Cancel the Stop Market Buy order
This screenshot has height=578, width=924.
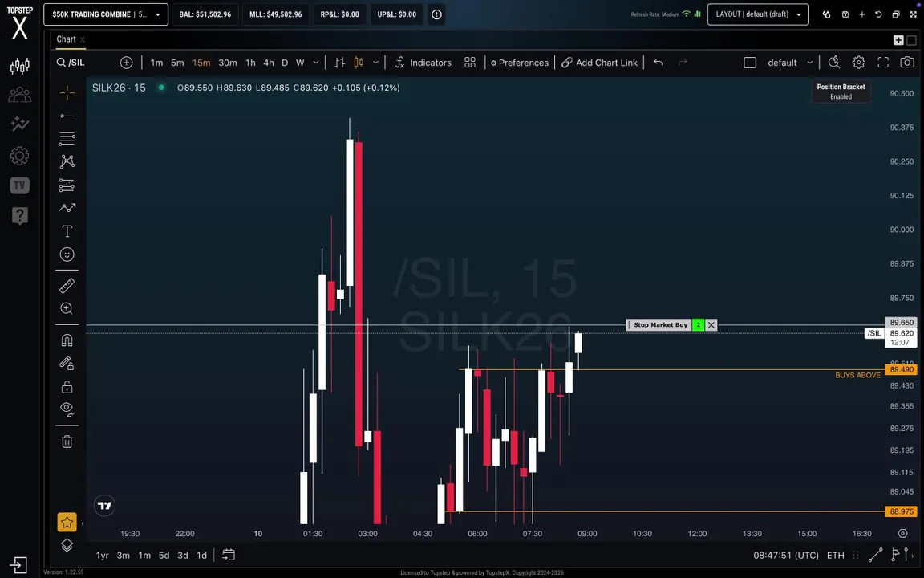[x=711, y=325]
